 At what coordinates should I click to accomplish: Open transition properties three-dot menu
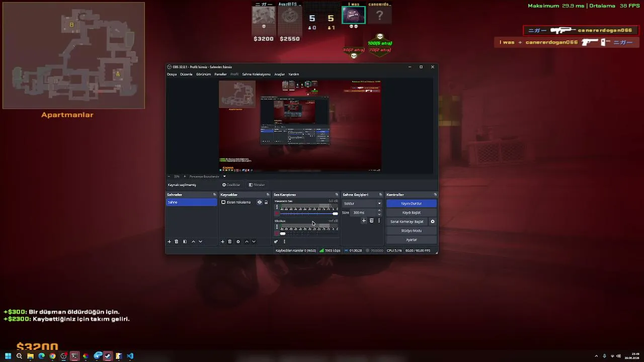(x=379, y=221)
